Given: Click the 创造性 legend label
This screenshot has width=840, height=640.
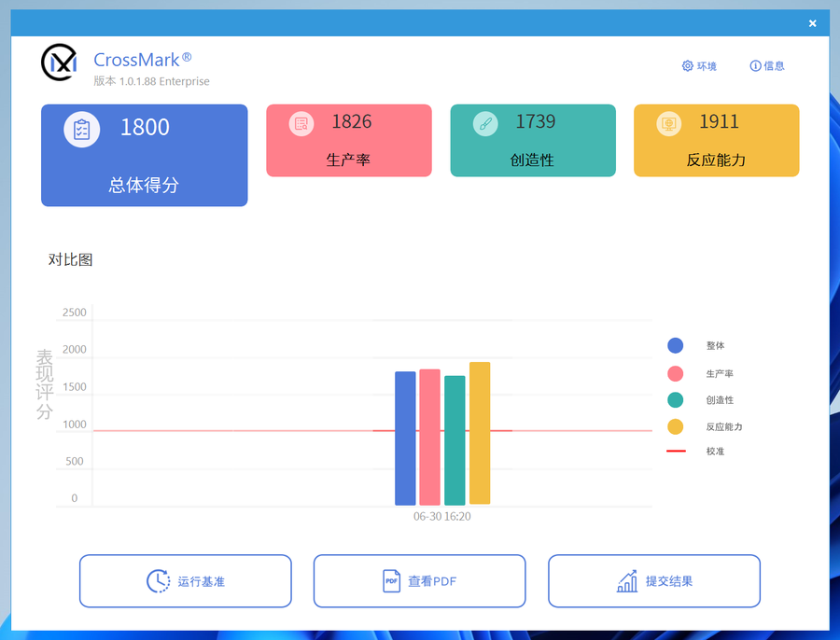Looking at the screenshot, I should pyautogui.click(x=720, y=399).
